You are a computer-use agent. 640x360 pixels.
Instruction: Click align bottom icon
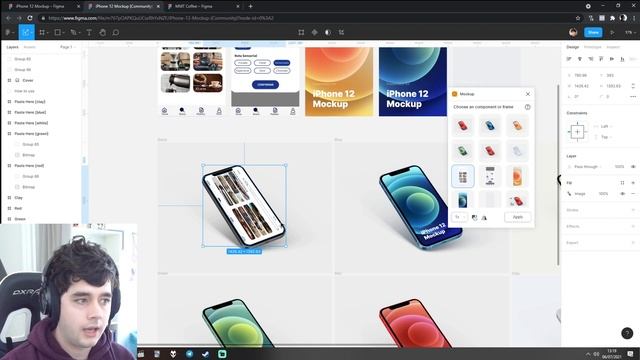622,59
